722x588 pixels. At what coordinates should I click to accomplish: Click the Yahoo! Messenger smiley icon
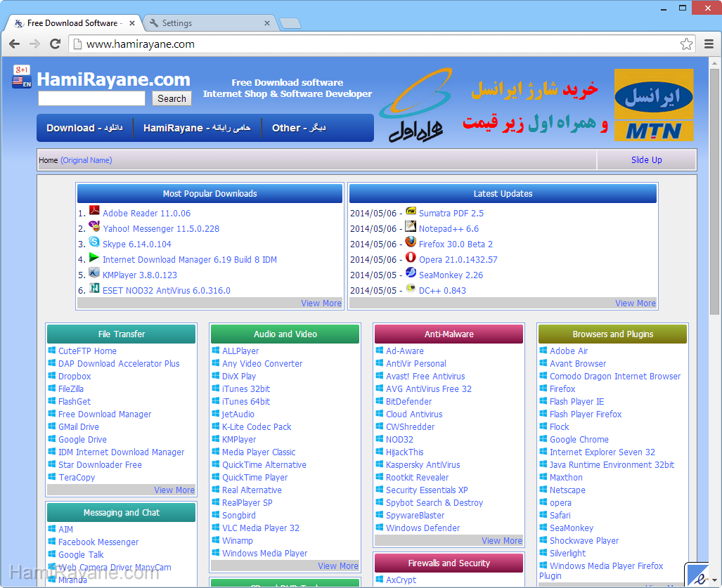coord(94,226)
